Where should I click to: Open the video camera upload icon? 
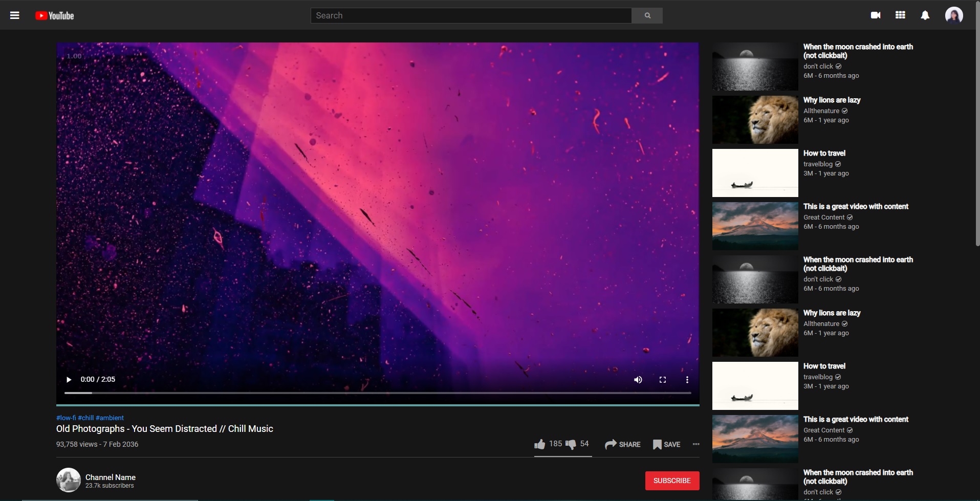coord(876,15)
